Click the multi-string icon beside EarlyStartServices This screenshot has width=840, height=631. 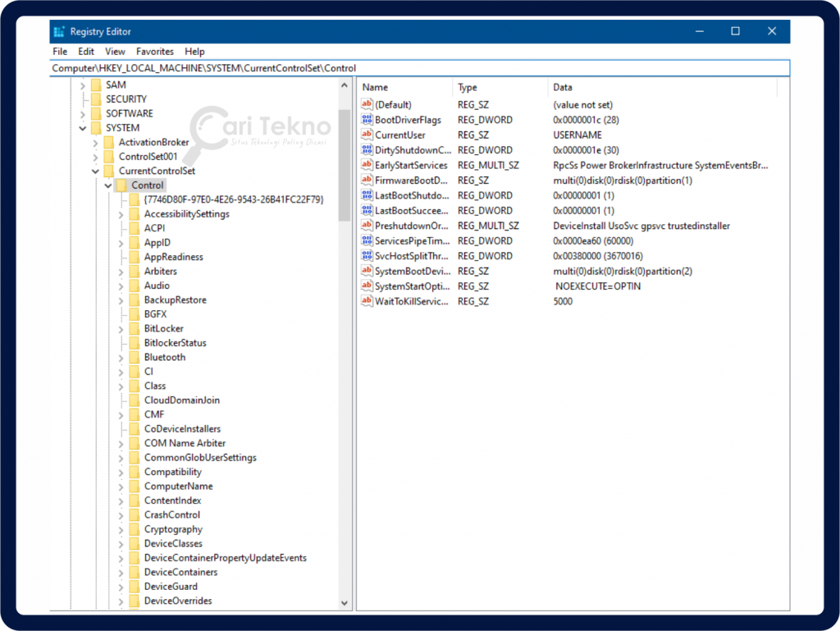[367, 165]
